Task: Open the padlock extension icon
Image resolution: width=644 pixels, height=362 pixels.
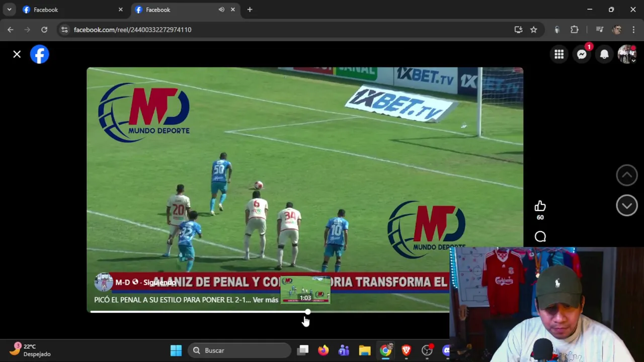Action: pyautogui.click(x=557, y=30)
